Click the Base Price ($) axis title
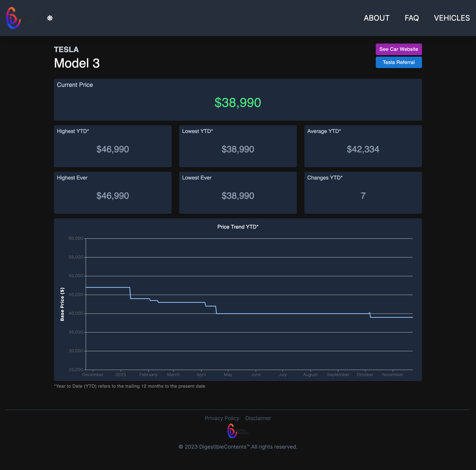 click(62, 304)
